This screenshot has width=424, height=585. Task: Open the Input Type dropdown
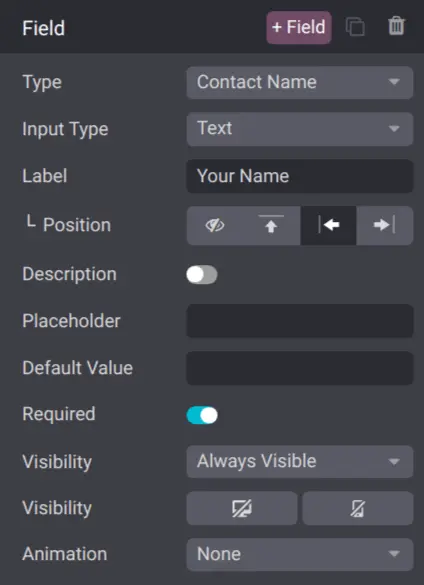click(300, 129)
